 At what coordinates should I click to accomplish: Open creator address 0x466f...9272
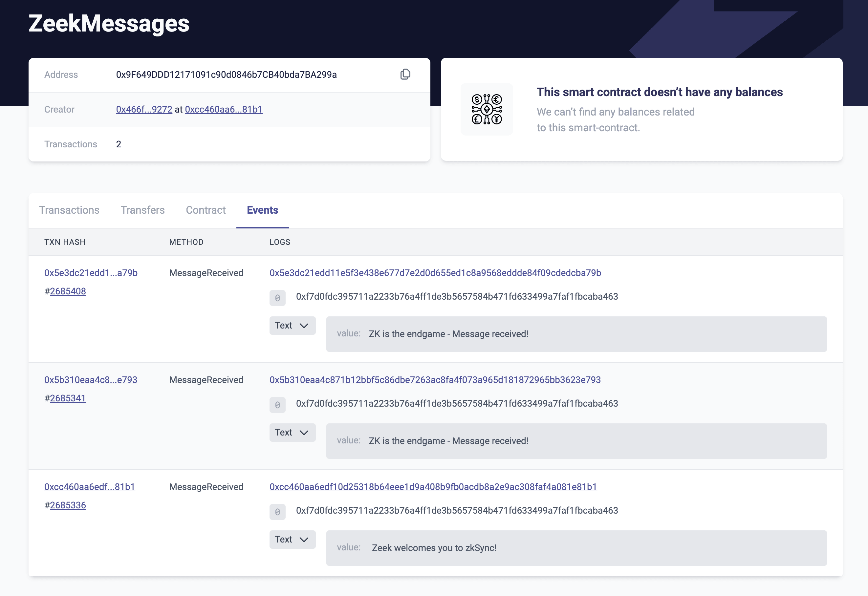coord(144,109)
